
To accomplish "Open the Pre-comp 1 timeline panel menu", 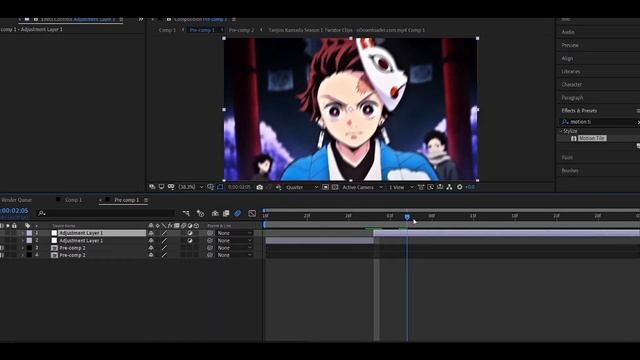I will point(146,200).
